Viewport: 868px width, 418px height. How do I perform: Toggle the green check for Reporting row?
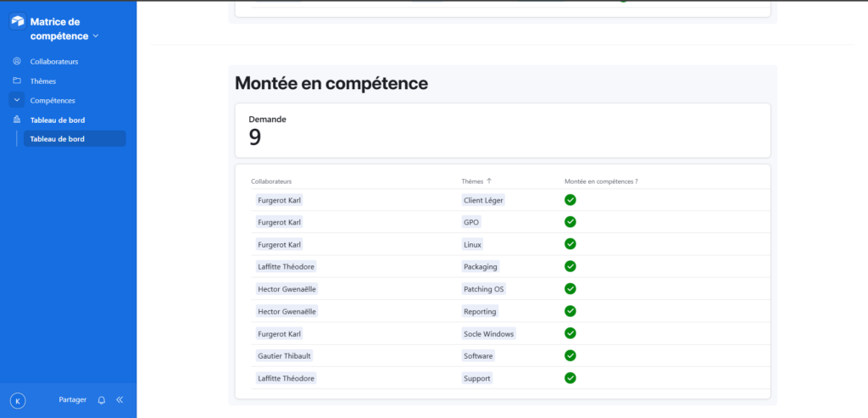pos(570,311)
